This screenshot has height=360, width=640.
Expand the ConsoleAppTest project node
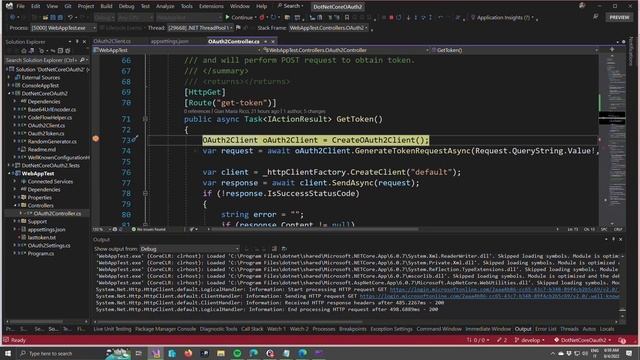[9, 85]
